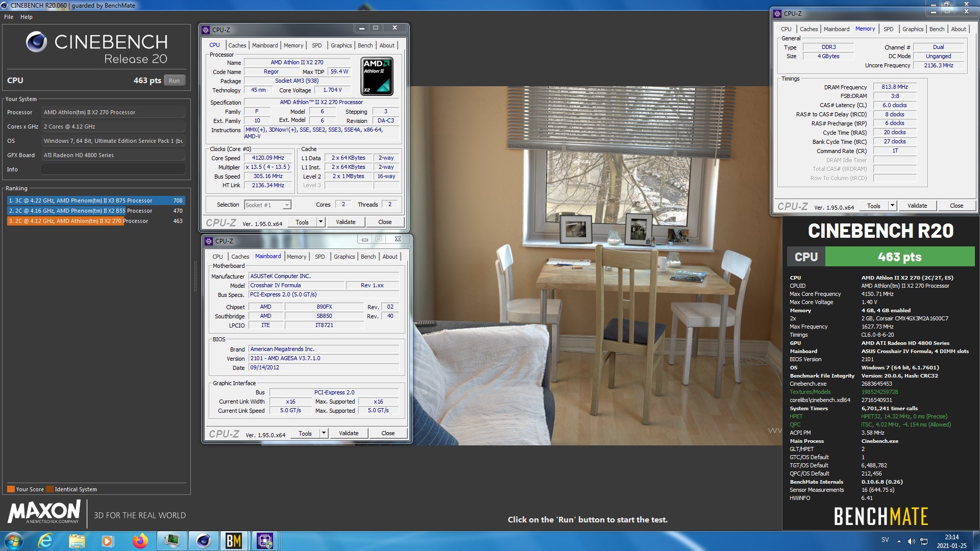Click the taskbar clock showing 23:14
980x551 pixels.
tap(951, 541)
